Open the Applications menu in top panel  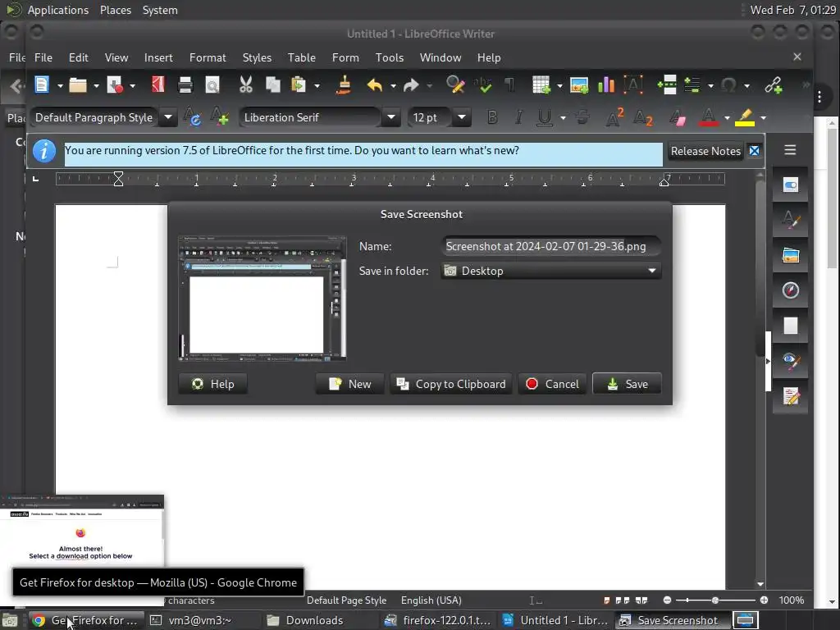(58, 10)
